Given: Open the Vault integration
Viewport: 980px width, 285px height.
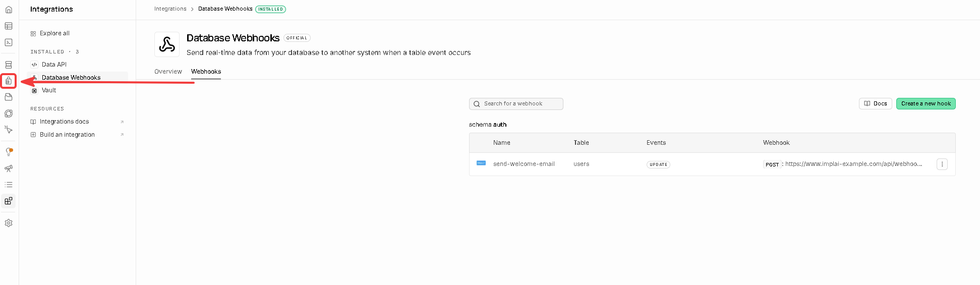Looking at the screenshot, I should [49, 90].
